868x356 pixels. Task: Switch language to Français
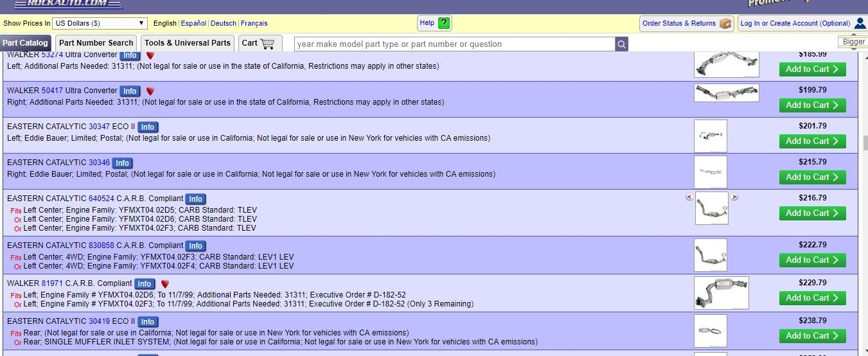(x=254, y=23)
